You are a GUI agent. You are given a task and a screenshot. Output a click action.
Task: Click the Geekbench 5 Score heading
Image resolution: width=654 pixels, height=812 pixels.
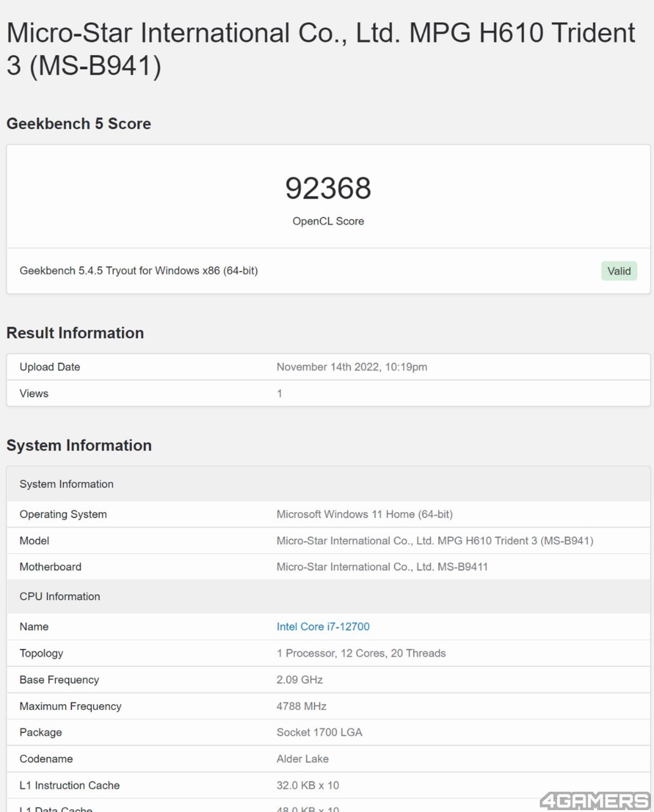coord(79,124)
